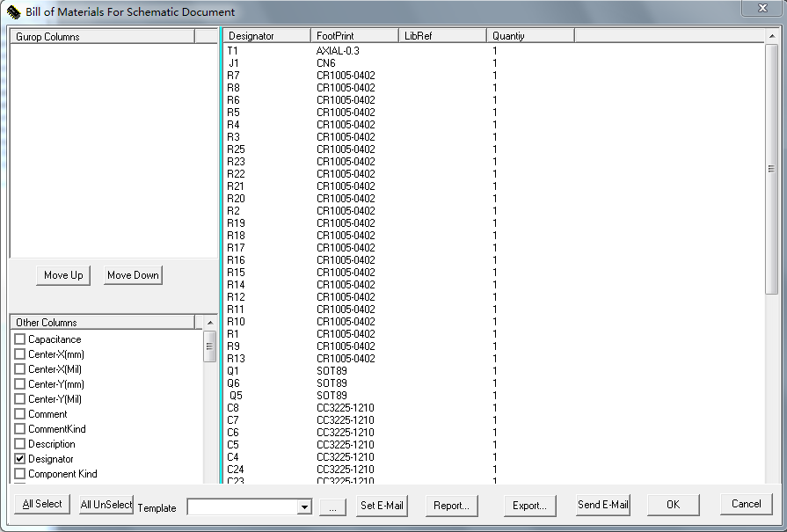Screen dimensions: 787x532
Task: Sort by the Designator column header
Action: click(x=266, y=36)
